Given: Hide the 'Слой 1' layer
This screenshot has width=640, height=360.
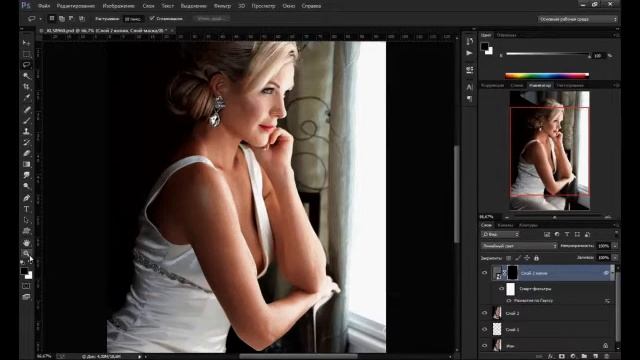Looking at the screenshot, I should [x=484, y=329].
